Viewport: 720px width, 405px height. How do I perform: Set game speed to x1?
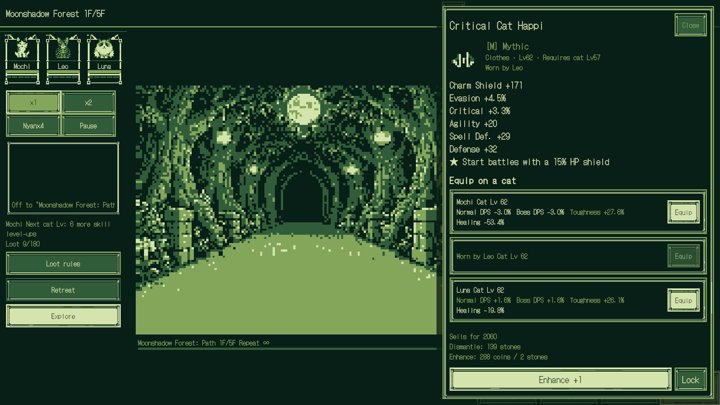click(x=33, y=102)
